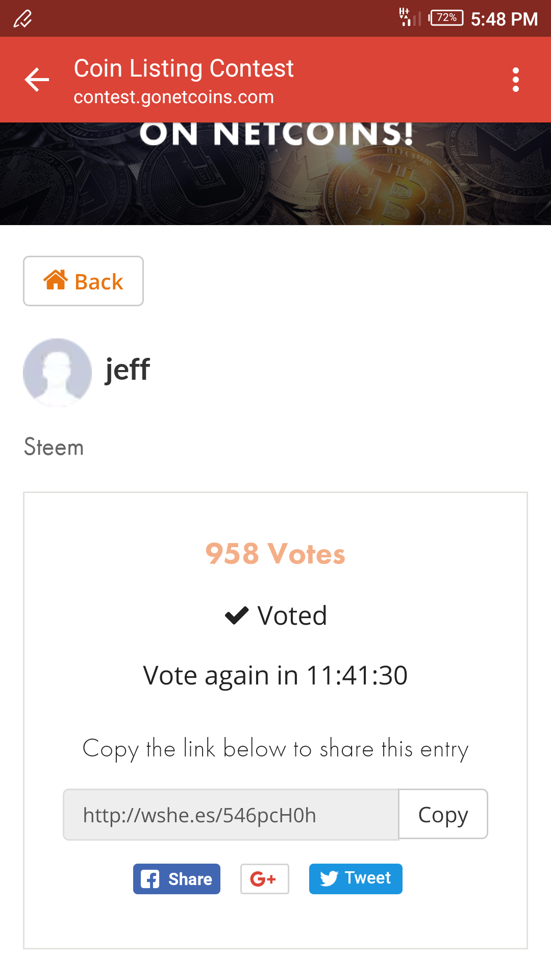The image size is (551, 980).
Task: Tap the Voted checkmark
Action: (237, 616)
